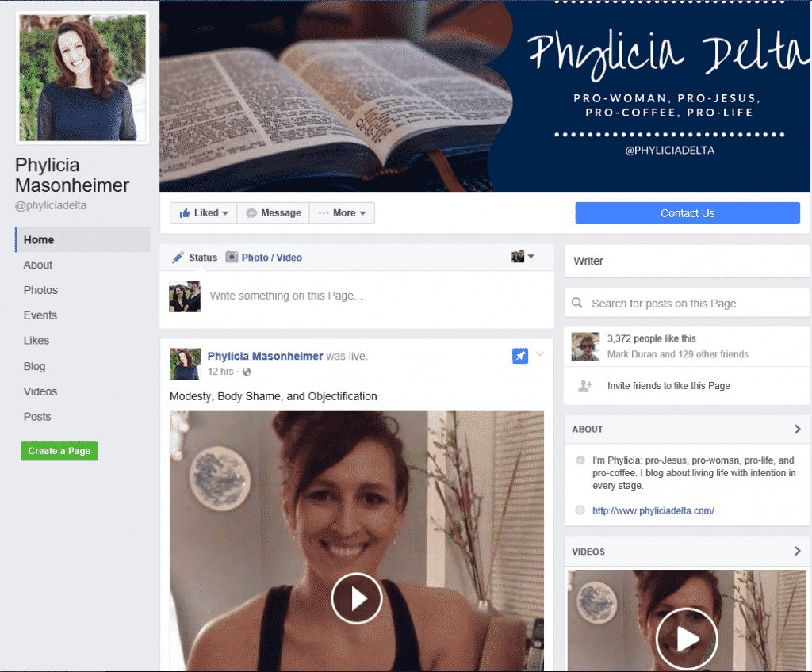
Task: Click the thumbs-up icon on Liked button
Action: click(x=184, y=213)
